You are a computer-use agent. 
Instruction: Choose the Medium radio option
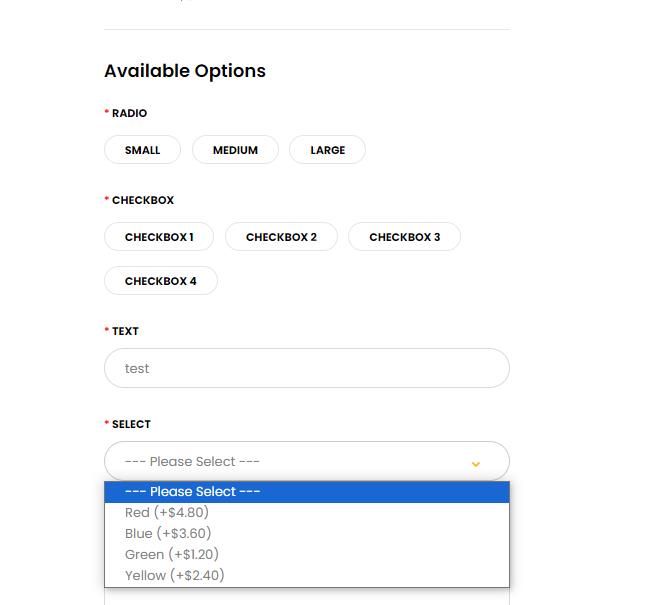pos(235,150)
